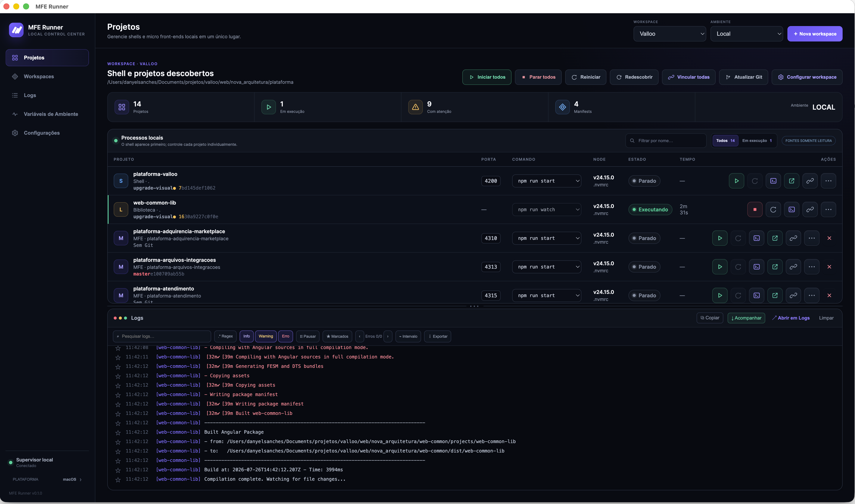Viewport: 855px width, 504px height.
Task: Open terminal icon for plataforma-atendimento
Action: point(756,295)
